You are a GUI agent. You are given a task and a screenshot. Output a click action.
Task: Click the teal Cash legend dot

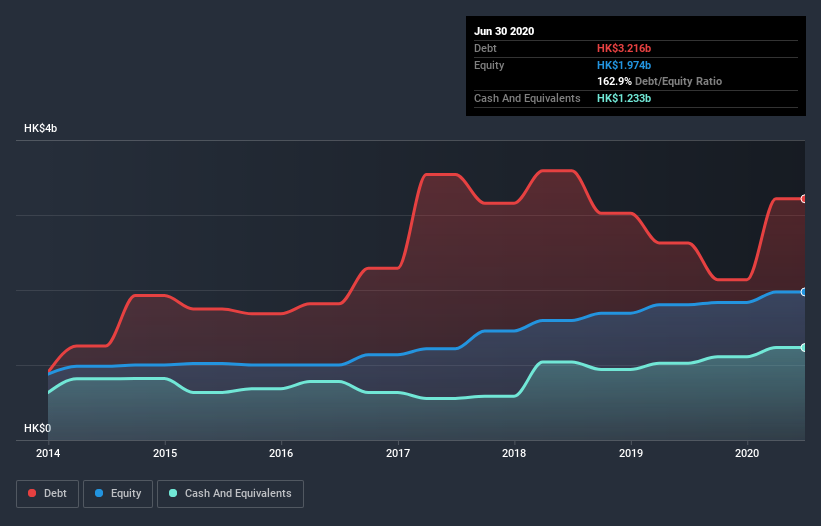173,493
